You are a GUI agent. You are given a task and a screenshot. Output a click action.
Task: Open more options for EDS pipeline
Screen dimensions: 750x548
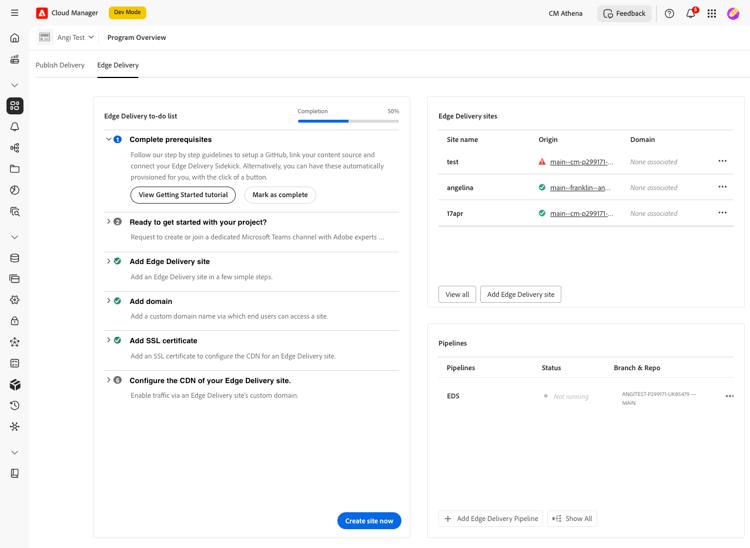(x=729, y=396)
